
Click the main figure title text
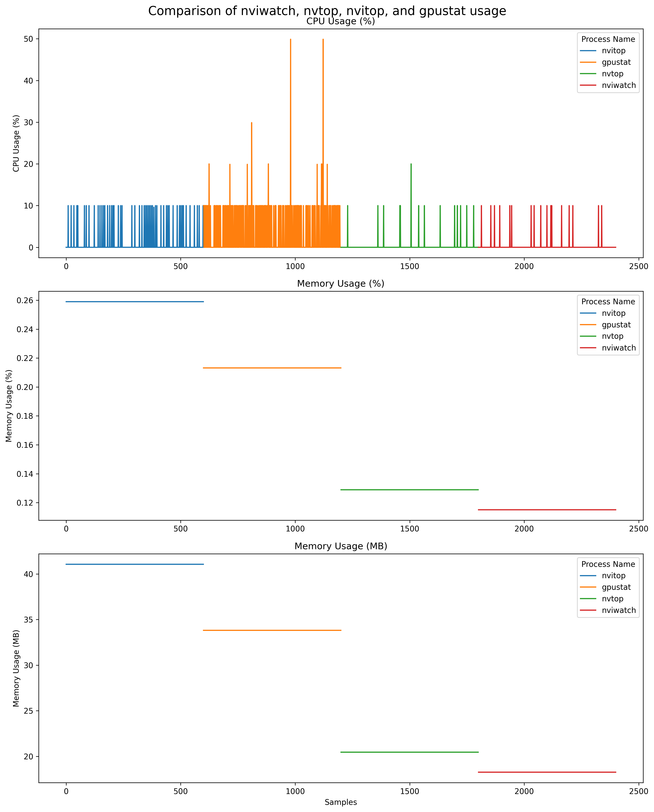(x=327, y=11)
